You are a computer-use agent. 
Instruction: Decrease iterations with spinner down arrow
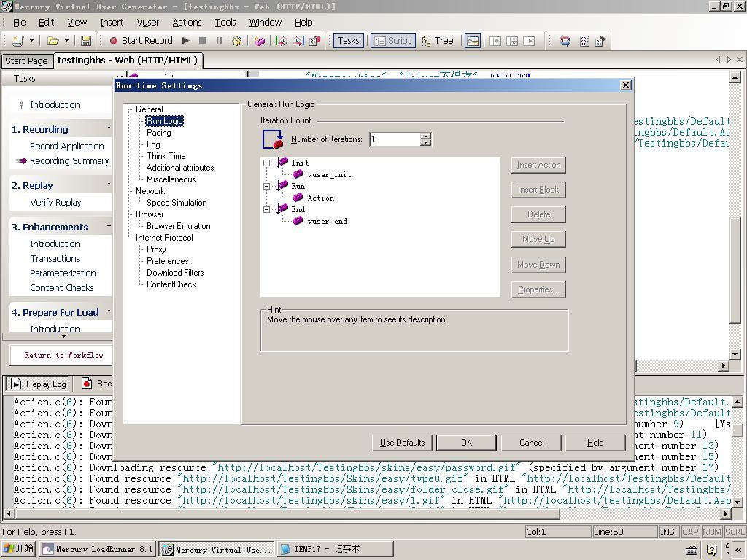[426, 143]
